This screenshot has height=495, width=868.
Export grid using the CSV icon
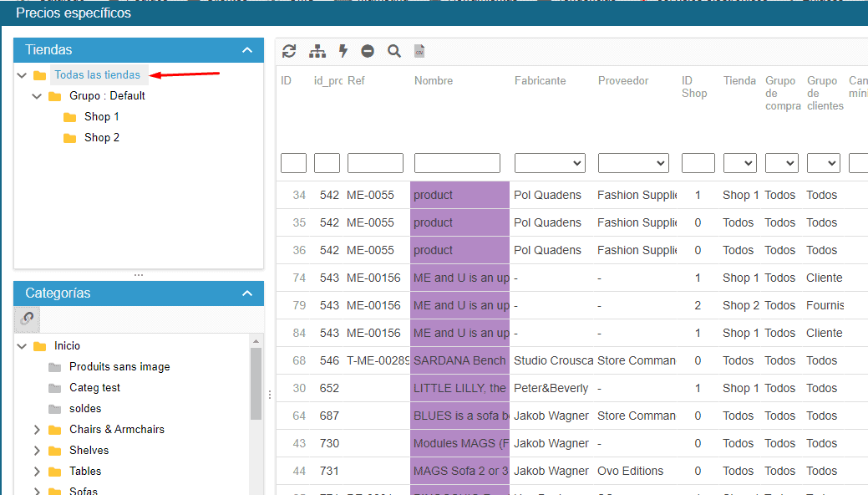click(419, 51)
